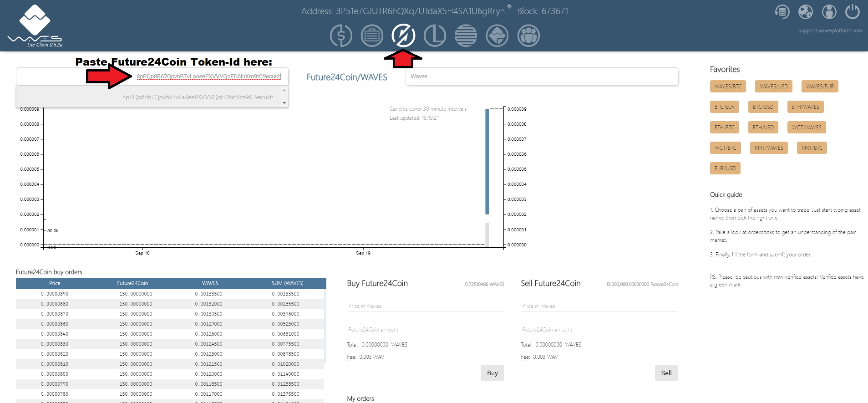Screen dimensions: 868x403
Task: Open the transaction History striped icon
Action: pyautogui.click(x=466, y=36)
